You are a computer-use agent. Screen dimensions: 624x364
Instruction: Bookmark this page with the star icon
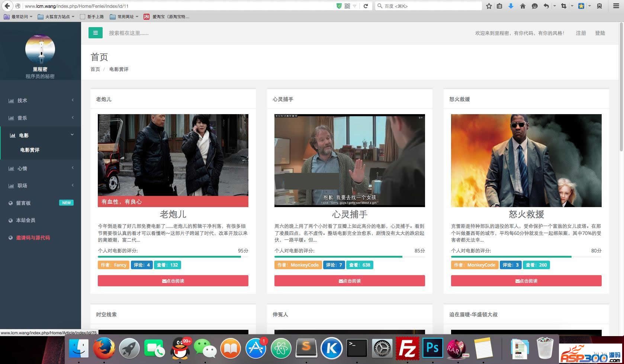point(489,6)
